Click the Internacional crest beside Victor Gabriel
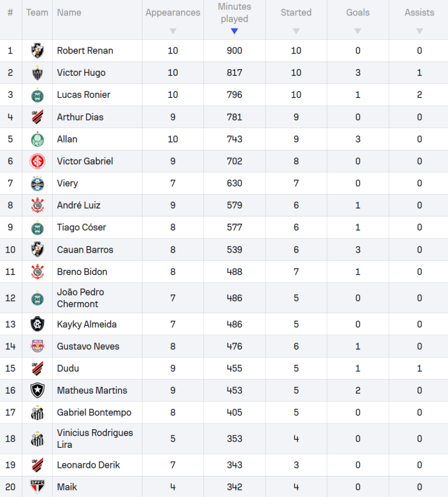This screenshot has width=448, height=497. point(37,161)
